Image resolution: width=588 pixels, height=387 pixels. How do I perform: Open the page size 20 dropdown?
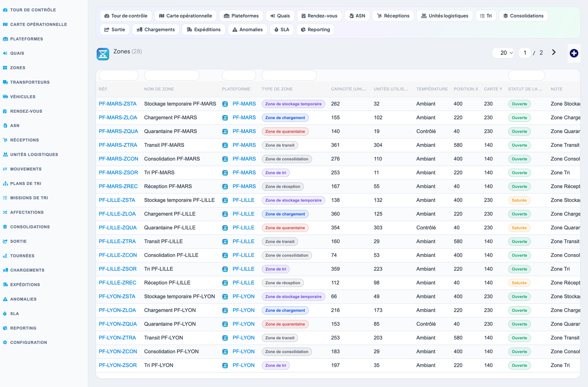(503, 53)
